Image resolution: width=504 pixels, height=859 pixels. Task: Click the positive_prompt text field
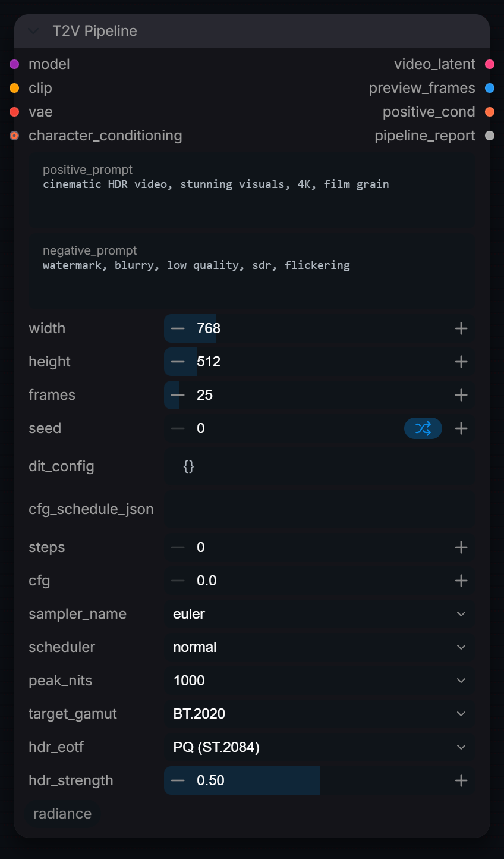coord(252,190)
